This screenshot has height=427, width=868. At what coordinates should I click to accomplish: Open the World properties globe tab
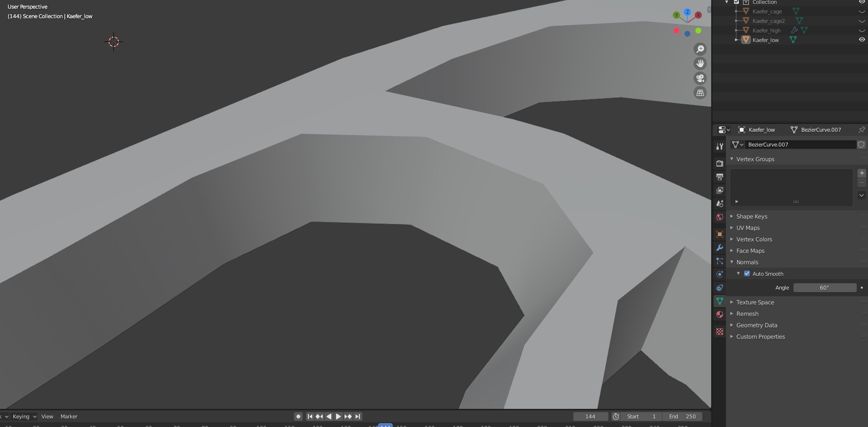[x=720, y=217]
